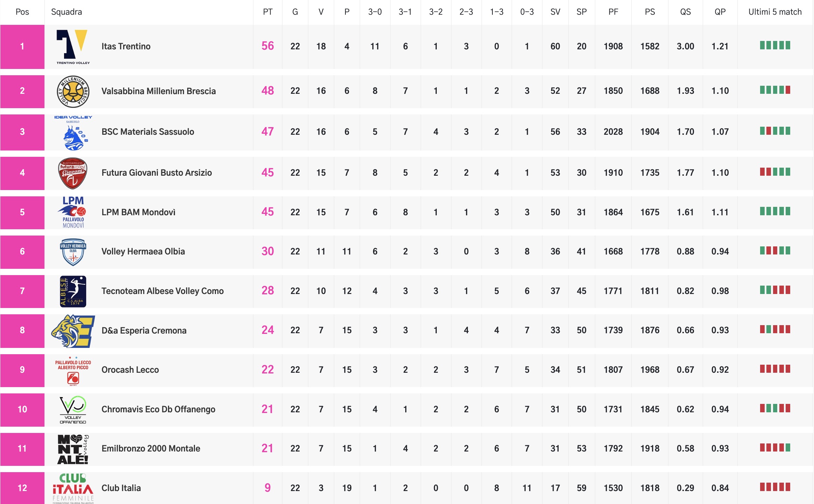The image size is (814, 504).
Task: Open the LPM Pallavolo Mondovì logo
Action: coord(73,212)
